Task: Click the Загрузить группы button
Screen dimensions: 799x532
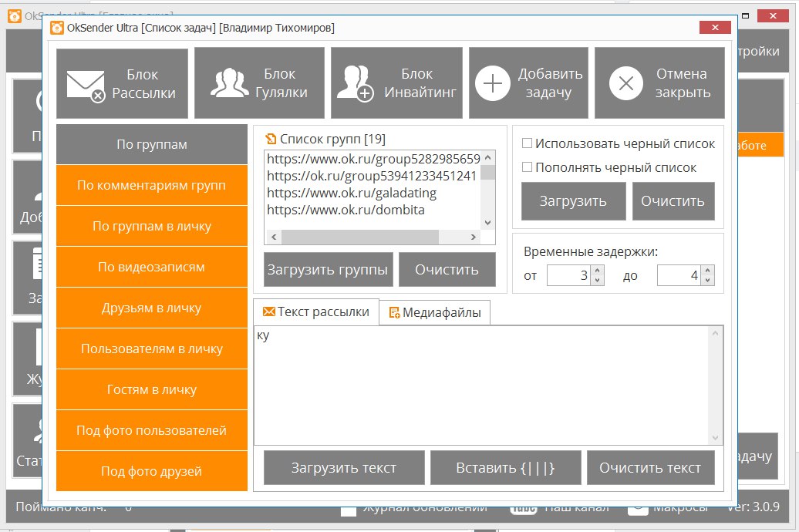Action: coord(328,270)
